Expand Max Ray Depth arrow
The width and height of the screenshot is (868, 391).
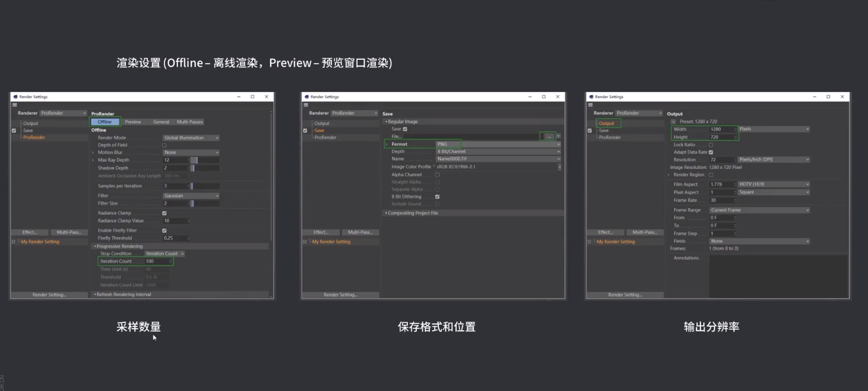click(x=93, y=161)
